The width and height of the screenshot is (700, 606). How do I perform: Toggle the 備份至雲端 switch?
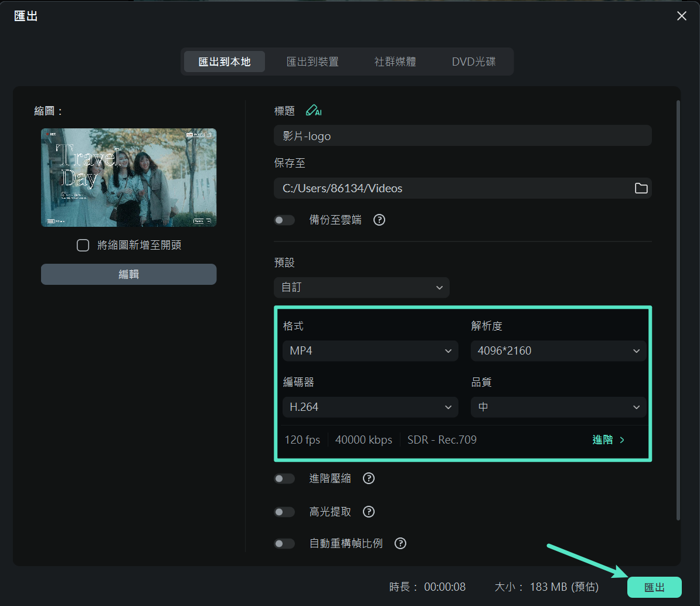pyautogui.click(x=285, y=220)
